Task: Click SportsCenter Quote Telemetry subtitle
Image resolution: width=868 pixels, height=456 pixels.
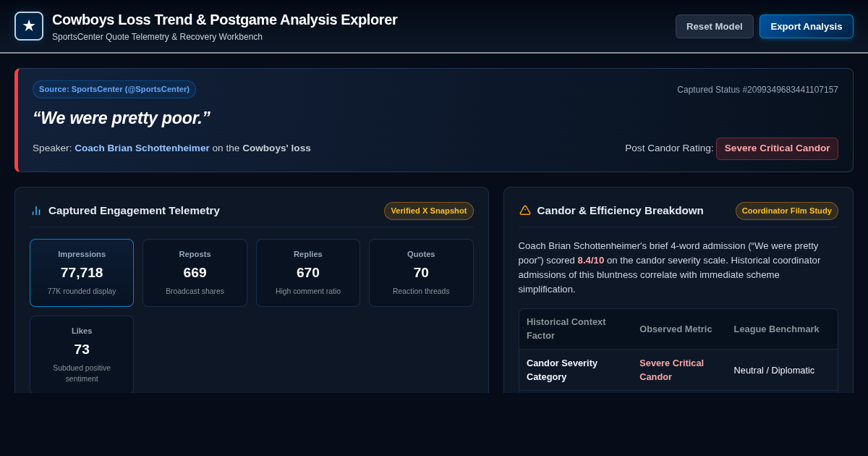Action: pyautogui.click(x=157, y=37)
